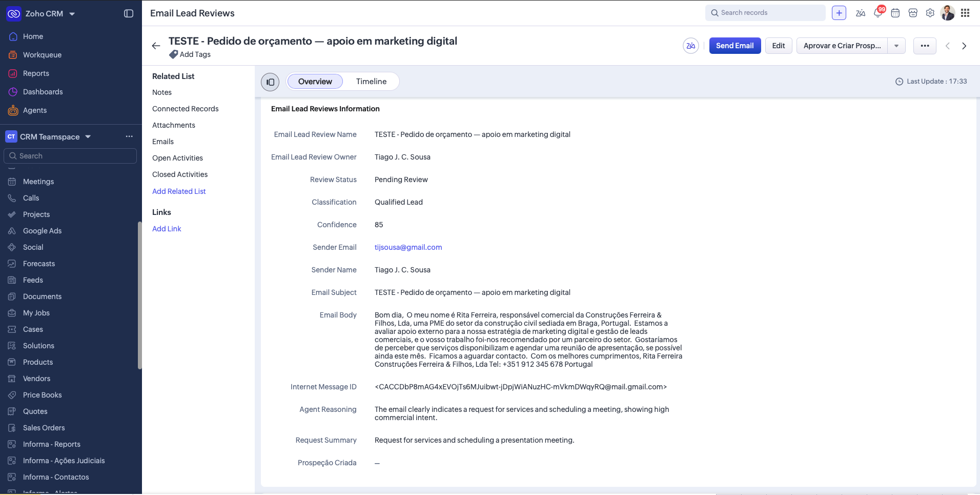Collapse the left sidebar panel icon
This screenshot has width=980, height=495.
[129, 13]
